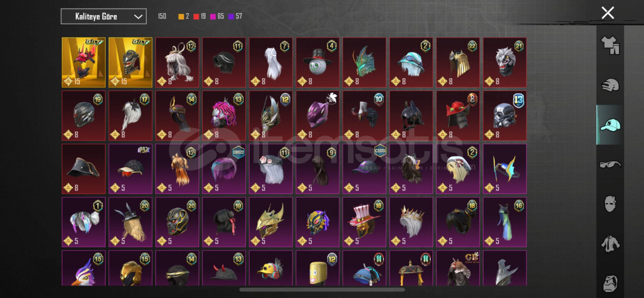
Task: Close the inventory with the X icon
Action: pyautogui.click(x=607, y=13)
